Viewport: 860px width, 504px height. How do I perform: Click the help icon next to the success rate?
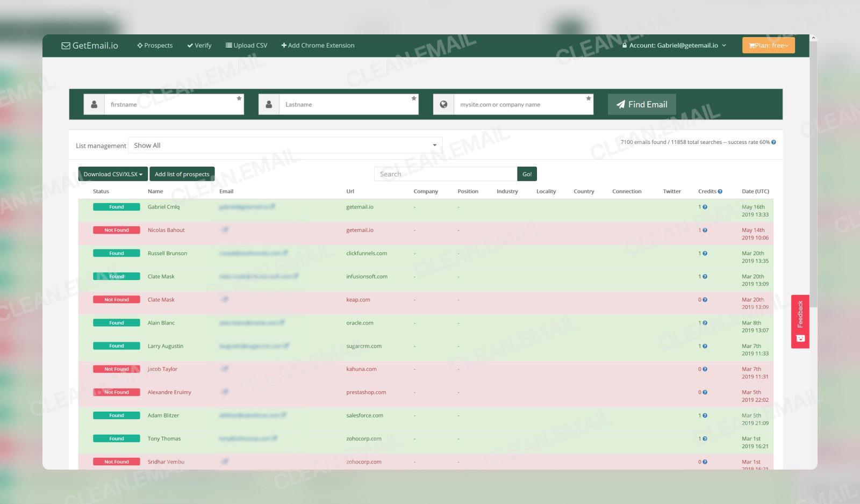pos(772,142)
